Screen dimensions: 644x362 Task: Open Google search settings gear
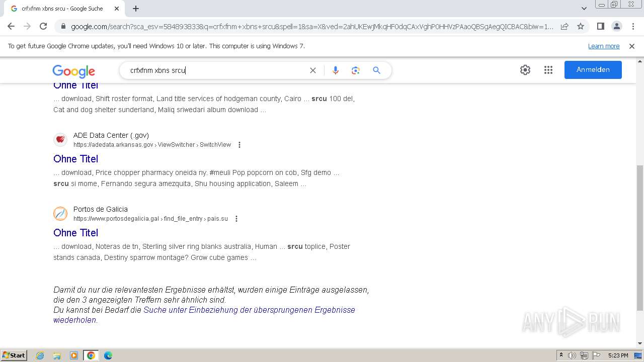coord(525,70)
